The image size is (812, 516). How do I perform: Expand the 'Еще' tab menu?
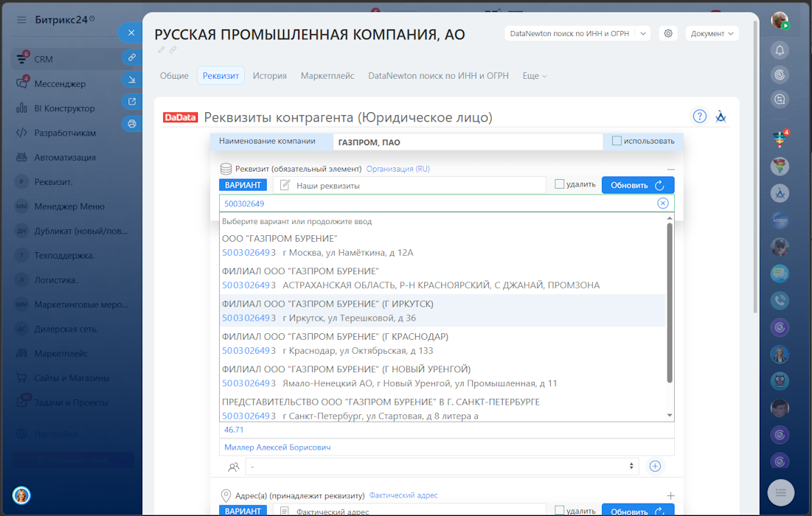click(x=535, y=76)
